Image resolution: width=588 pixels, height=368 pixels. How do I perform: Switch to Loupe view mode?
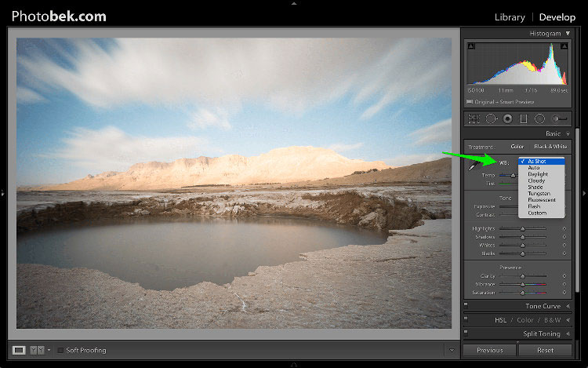pyautogui.click(x=20, y=350)
